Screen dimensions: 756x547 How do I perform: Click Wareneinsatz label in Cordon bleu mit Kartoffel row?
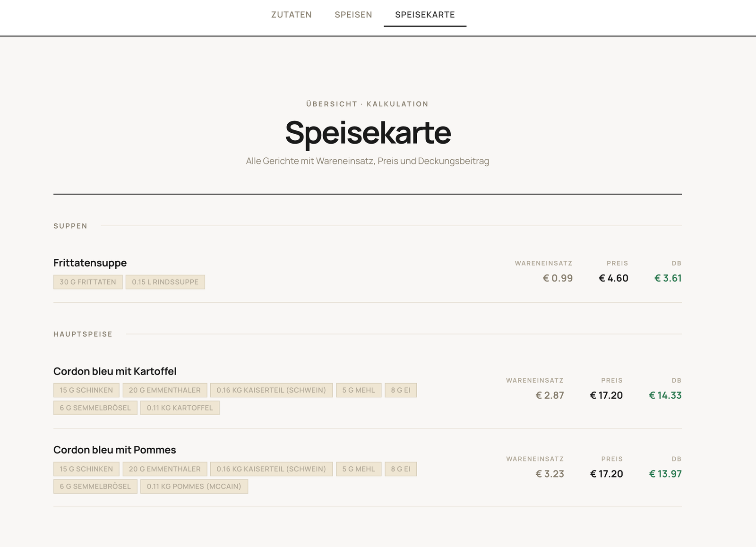click(535, 380)
